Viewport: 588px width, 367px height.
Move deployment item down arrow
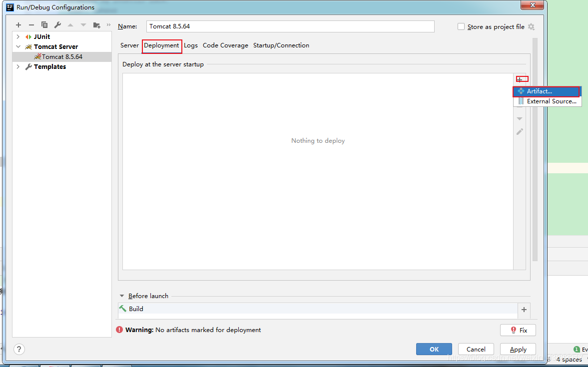520,118
